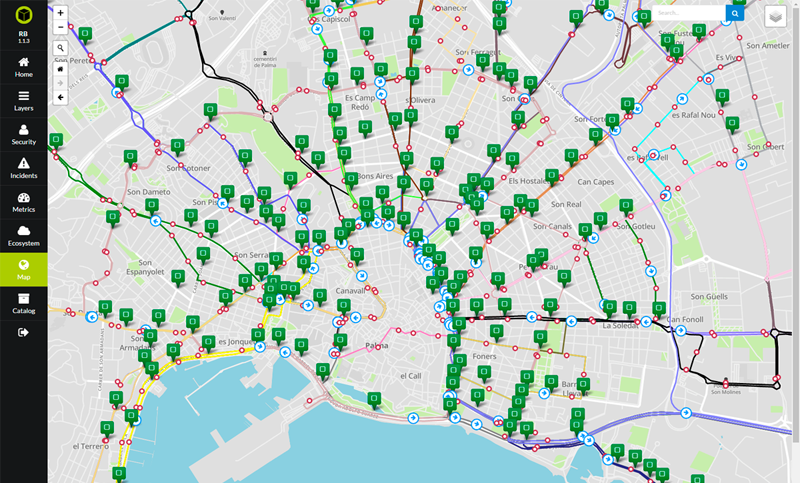Reset map to home extent
Image resolution: width=800 pixels, height=483 pixels.
(60, 69)
